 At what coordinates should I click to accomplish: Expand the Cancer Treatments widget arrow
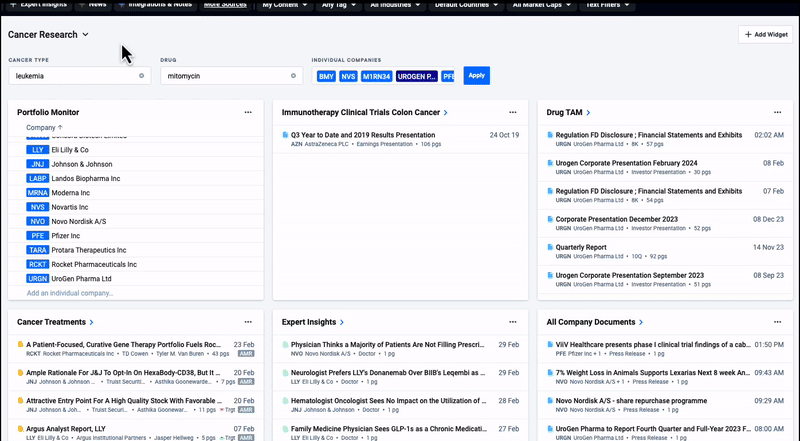pyautogui.click(x=91, y=323)
